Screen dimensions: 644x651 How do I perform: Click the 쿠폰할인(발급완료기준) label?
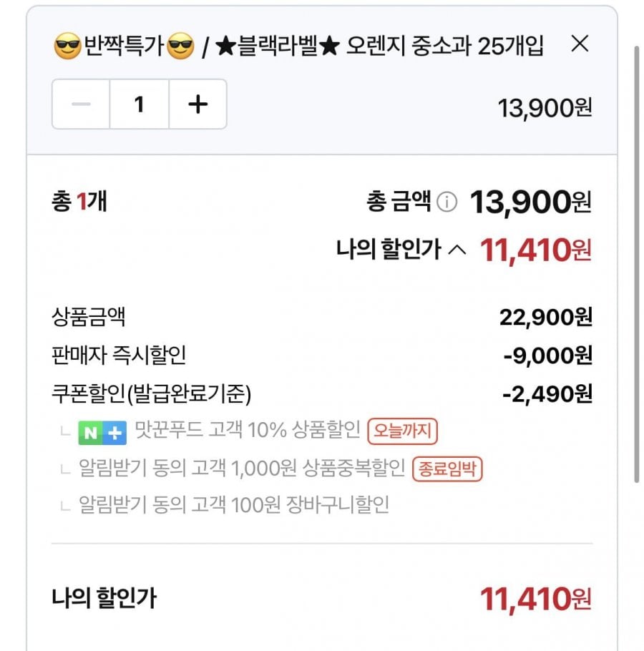click(x=151, y=393)
